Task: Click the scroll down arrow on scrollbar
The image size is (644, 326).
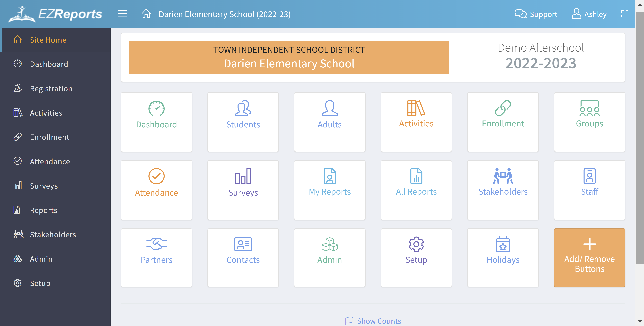Action: [x=639, y=321]
